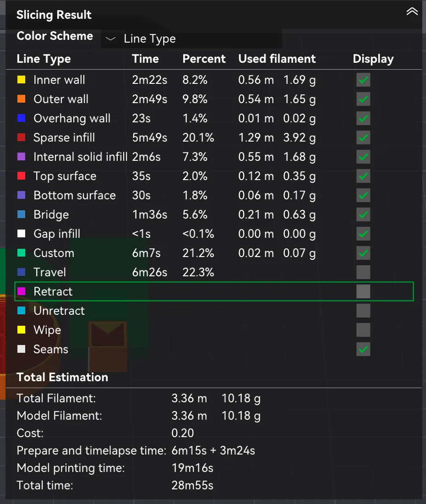Click the Cost value 0.20
The width and height of the screenshot is (426, 504).
(183, 433)
